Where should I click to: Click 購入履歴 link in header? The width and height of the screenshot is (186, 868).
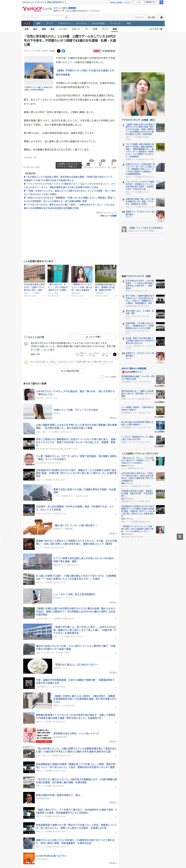pyautogui.click(x=152, y=18)
